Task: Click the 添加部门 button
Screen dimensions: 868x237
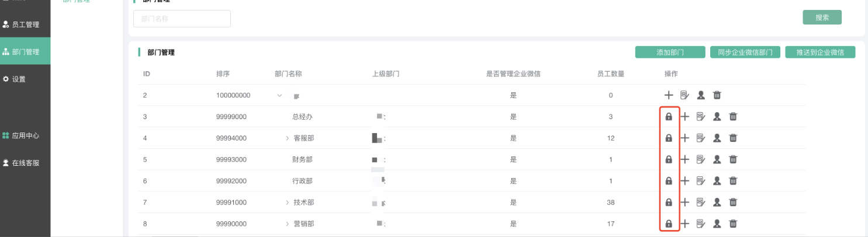Action: pyautogui.click(x=670, y=52)
